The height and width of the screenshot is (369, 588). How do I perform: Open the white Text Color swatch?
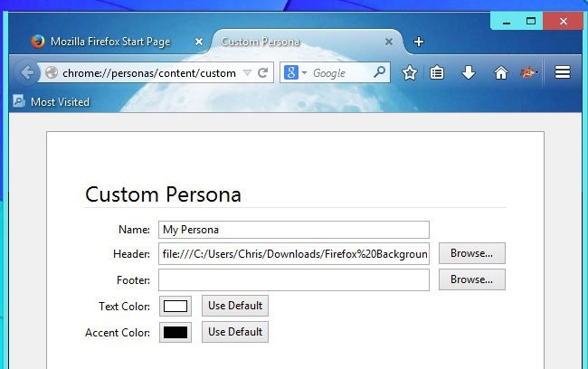(x=175, y=306)
